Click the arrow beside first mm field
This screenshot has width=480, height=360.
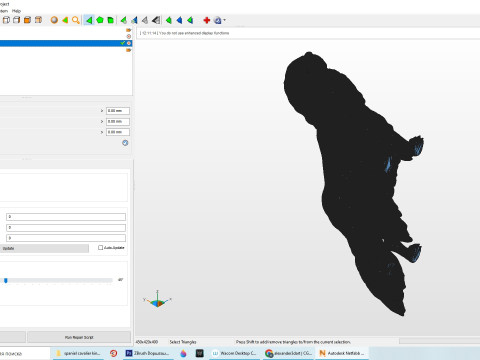tap(102, 111)
